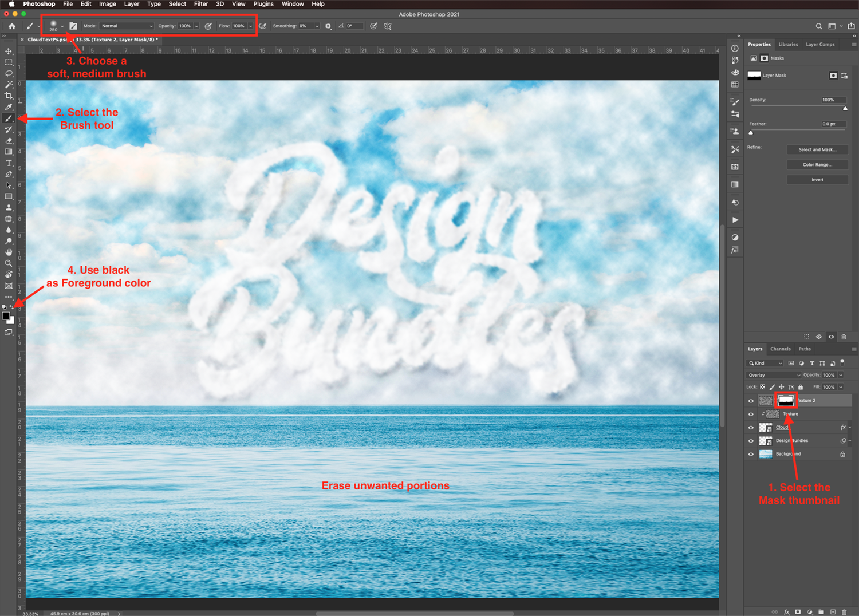The image size is (859, 616).
Task: Open the Plugins menu
Action: (x=263, y=4)
